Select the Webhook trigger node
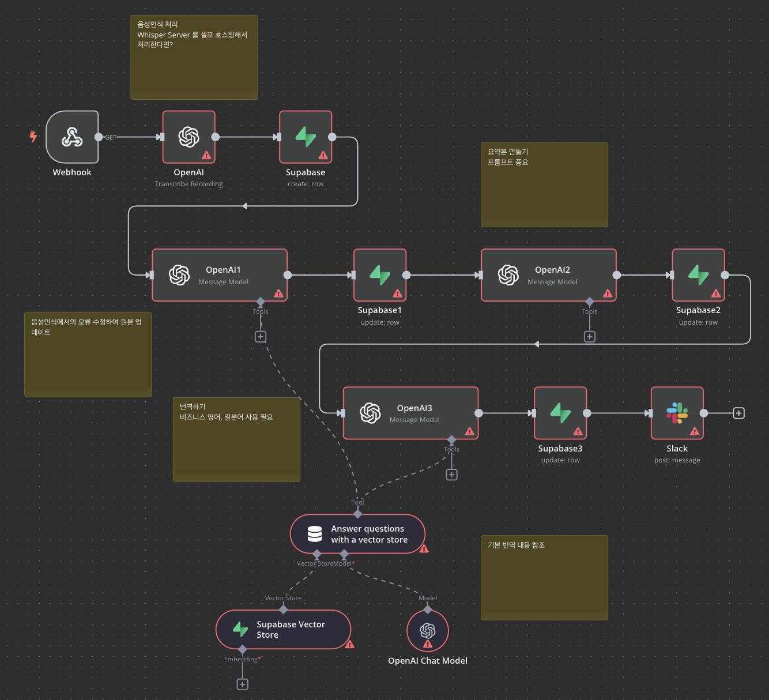 pos(72,137)
